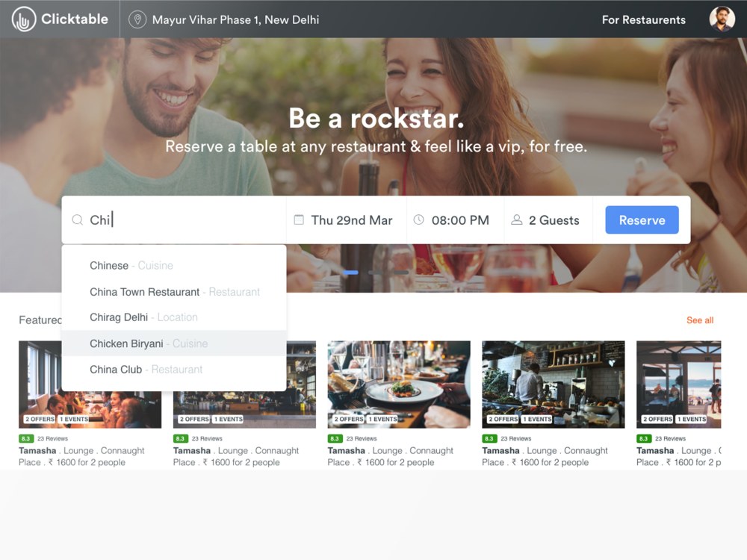
Task: Open the kitchen chef restaurant thumbnail
Action: click(553, 385)
